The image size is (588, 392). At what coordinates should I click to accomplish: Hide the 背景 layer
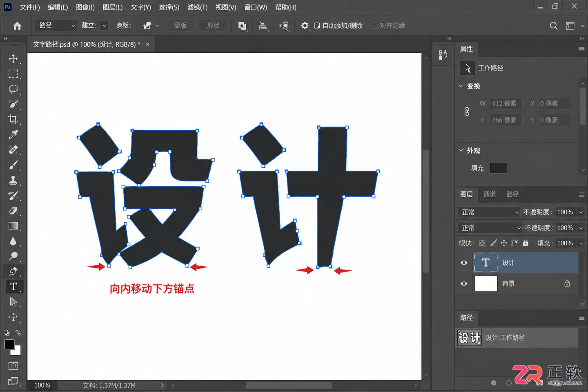tap(464, 283)
